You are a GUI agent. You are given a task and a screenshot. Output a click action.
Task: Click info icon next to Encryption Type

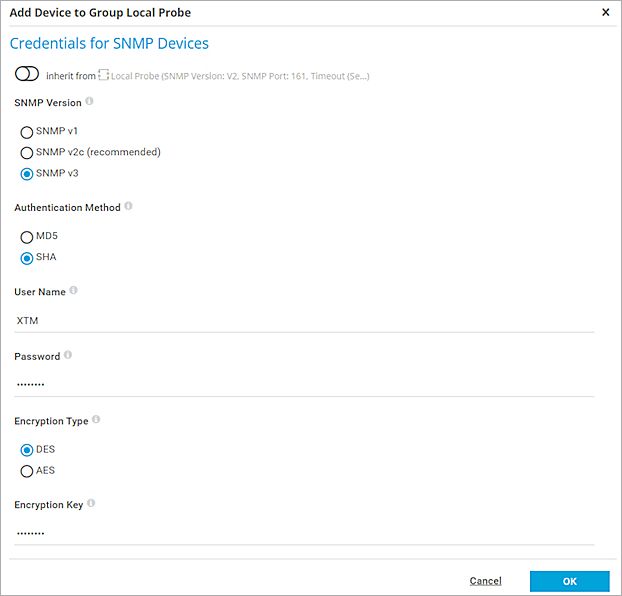tap(96, 420)
